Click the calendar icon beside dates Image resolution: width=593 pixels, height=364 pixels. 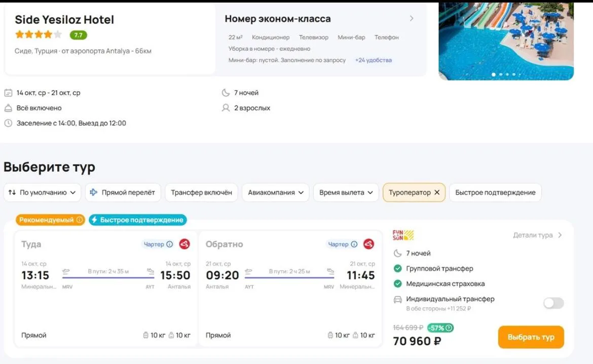(x=8, y=92)
